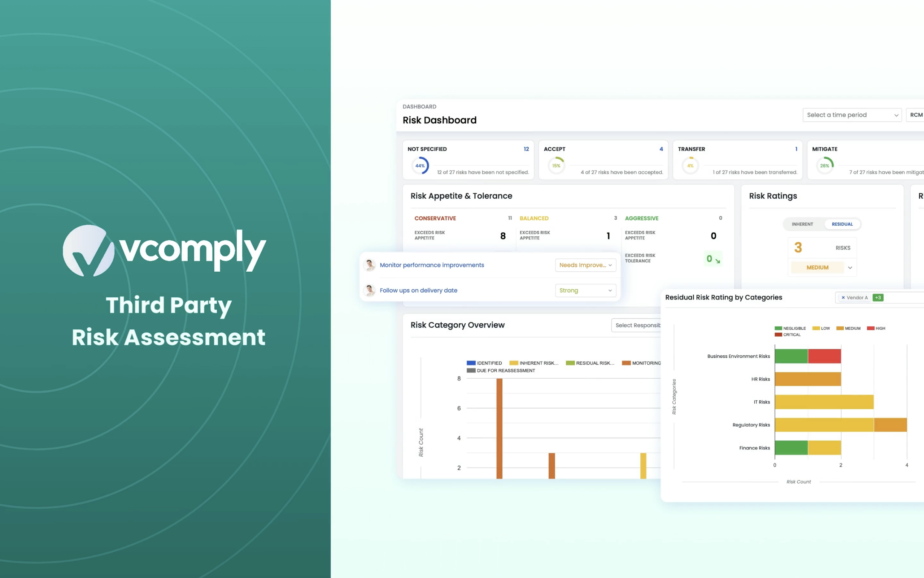Click the green Finance Risks bar segment
The width and height of the screenshot is (924, 578).
(791, 448)
